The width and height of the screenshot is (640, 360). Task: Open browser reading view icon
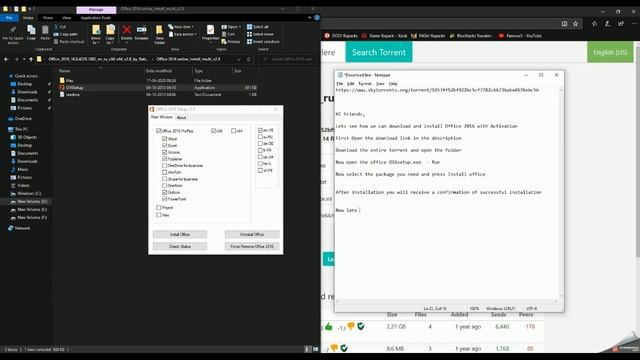pyautogui.click(x=564, y=24)
